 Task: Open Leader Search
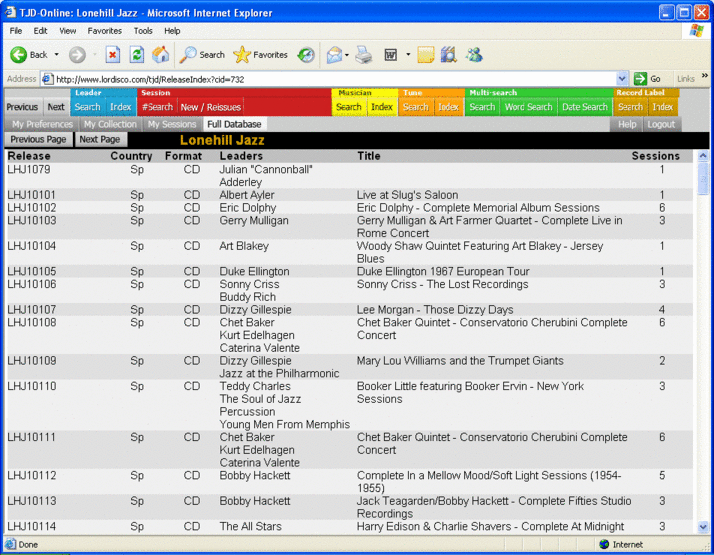pyautogui.click(x=87, y=107)
